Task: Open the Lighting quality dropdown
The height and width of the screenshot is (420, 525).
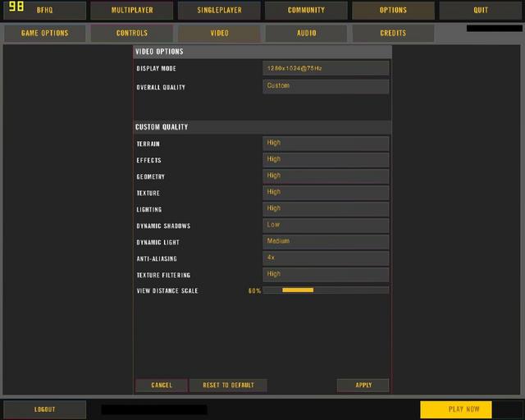Action: coord(326,209)
